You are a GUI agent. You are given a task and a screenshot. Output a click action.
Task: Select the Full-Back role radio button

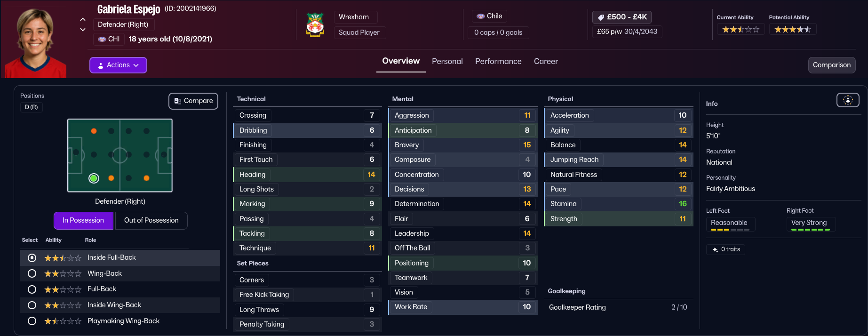pyautogui.click(x=32, y=289)
